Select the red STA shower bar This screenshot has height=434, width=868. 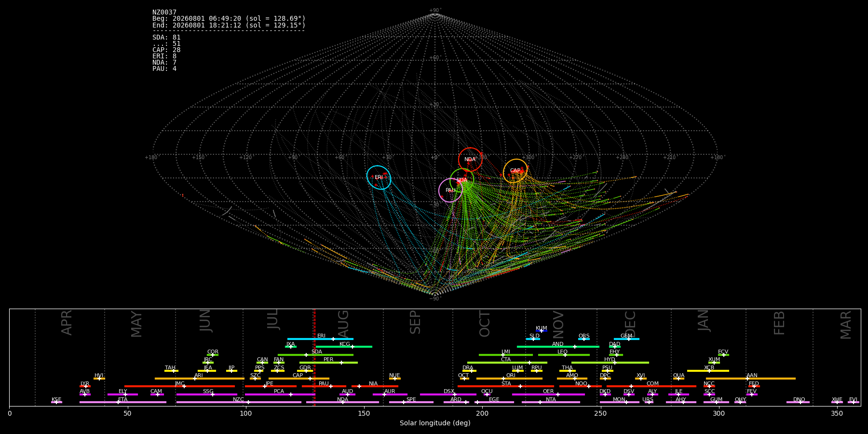[x=506, y=386]
